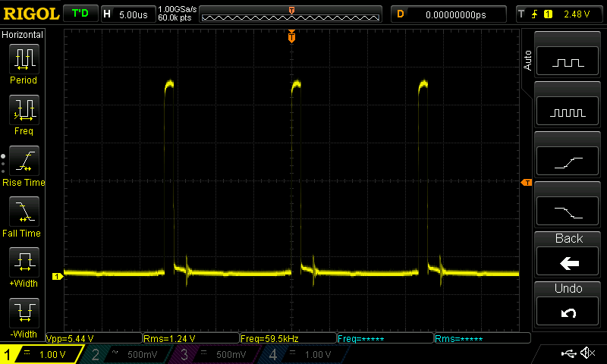The image size is (607, 364).
Task: Click the trigger source channel 1 badge
Action: pos(548,14)
